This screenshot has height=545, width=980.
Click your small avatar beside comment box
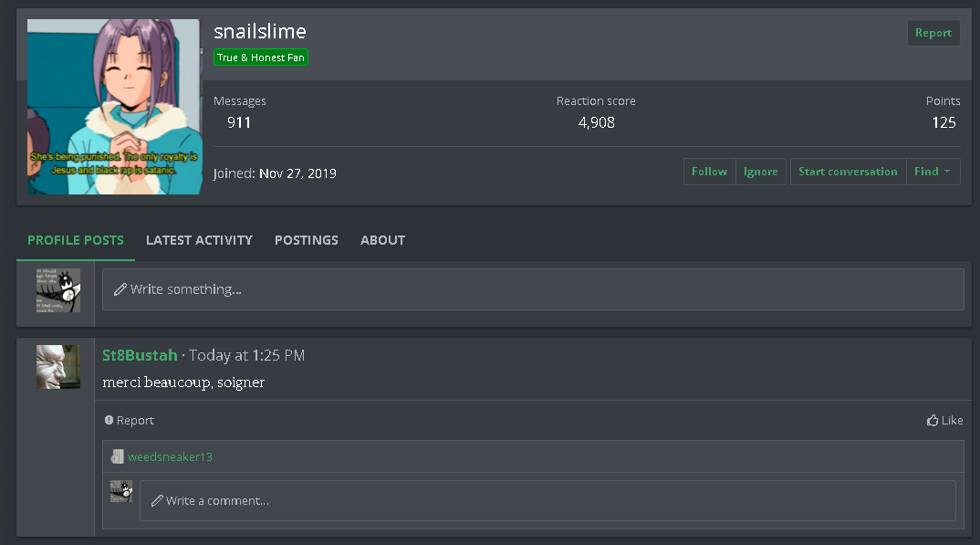click(x=121, y=491)
